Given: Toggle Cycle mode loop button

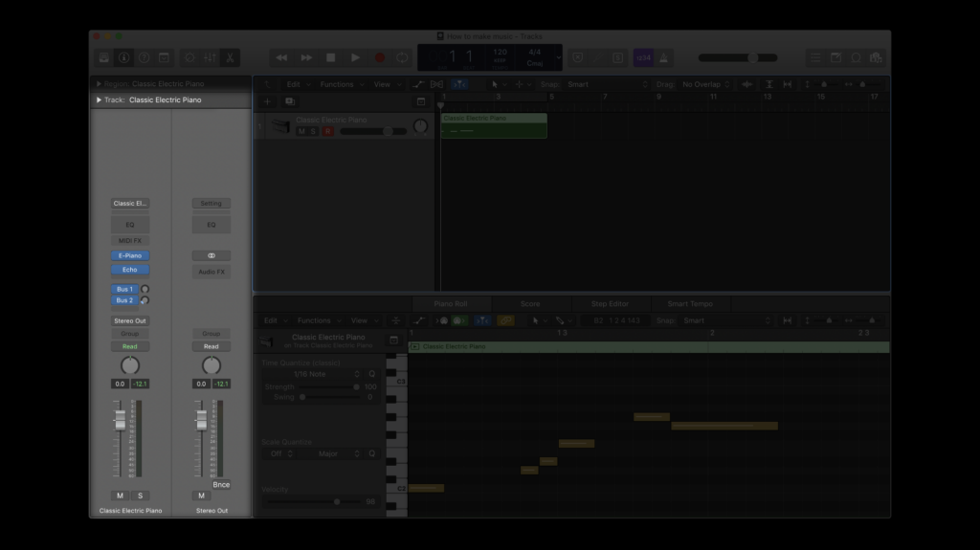Looking at the screenshot, I should pos(403,57).
